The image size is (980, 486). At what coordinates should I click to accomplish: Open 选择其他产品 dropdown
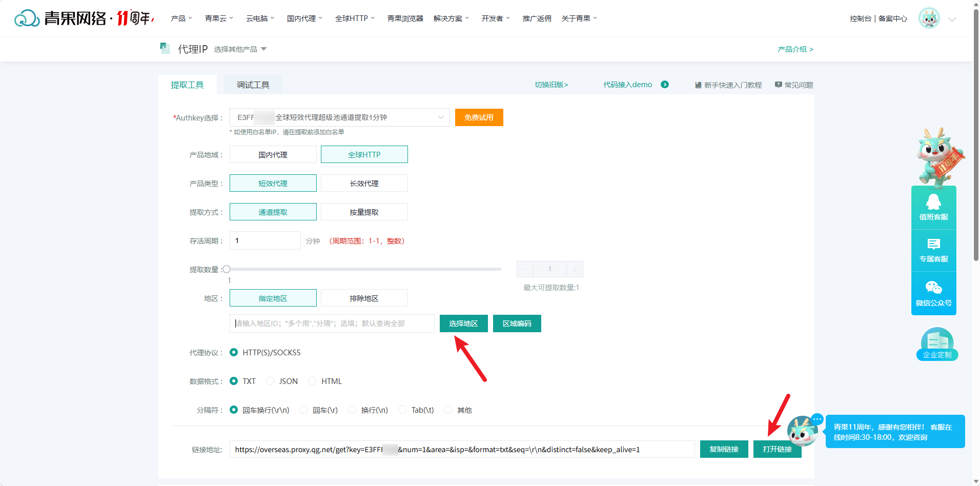pyautogui.click(x=240, y=49)
